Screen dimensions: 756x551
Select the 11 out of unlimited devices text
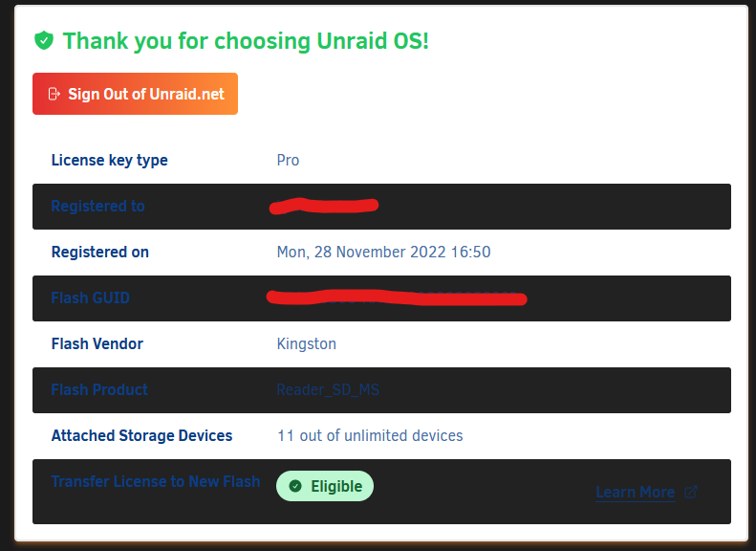pos(370,435)
